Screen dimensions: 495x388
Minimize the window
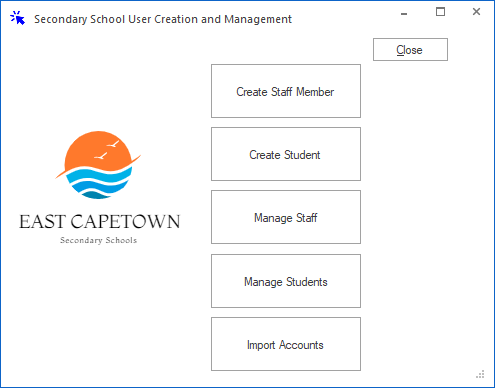404,13
